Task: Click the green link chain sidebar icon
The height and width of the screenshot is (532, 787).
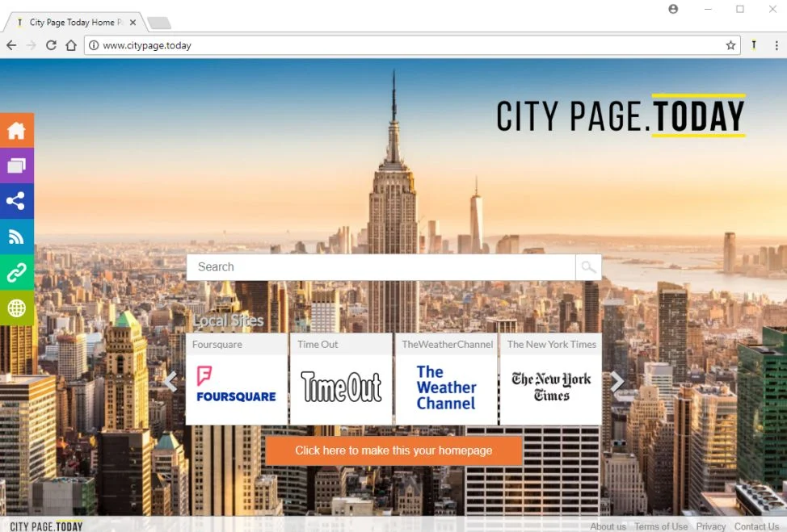Action: tap(16, 272)
